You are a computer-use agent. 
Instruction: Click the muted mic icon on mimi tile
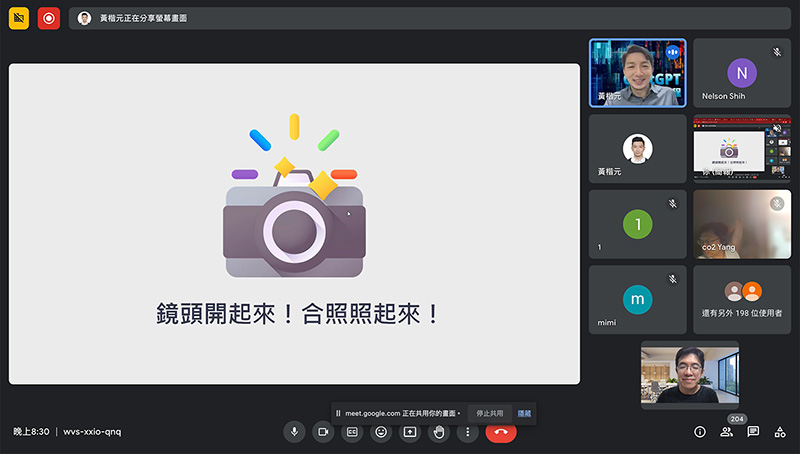pyautogui.click(x=673, y=279)
